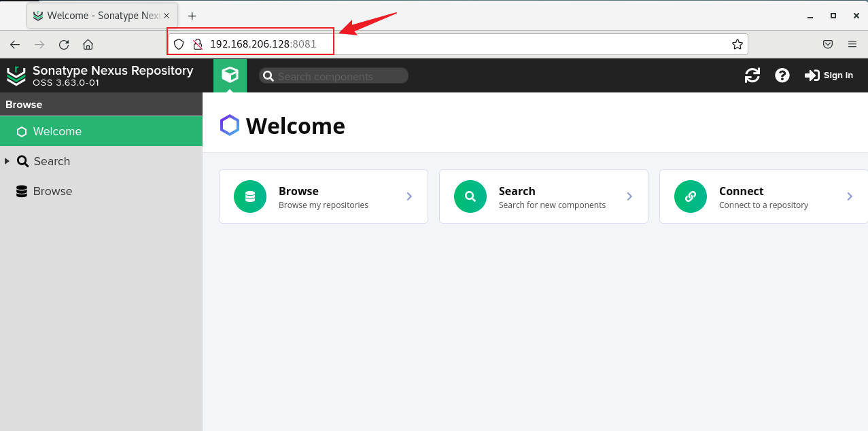Bookmark this page with the star icon
This screenshot has width=868, height=431.
737,44
